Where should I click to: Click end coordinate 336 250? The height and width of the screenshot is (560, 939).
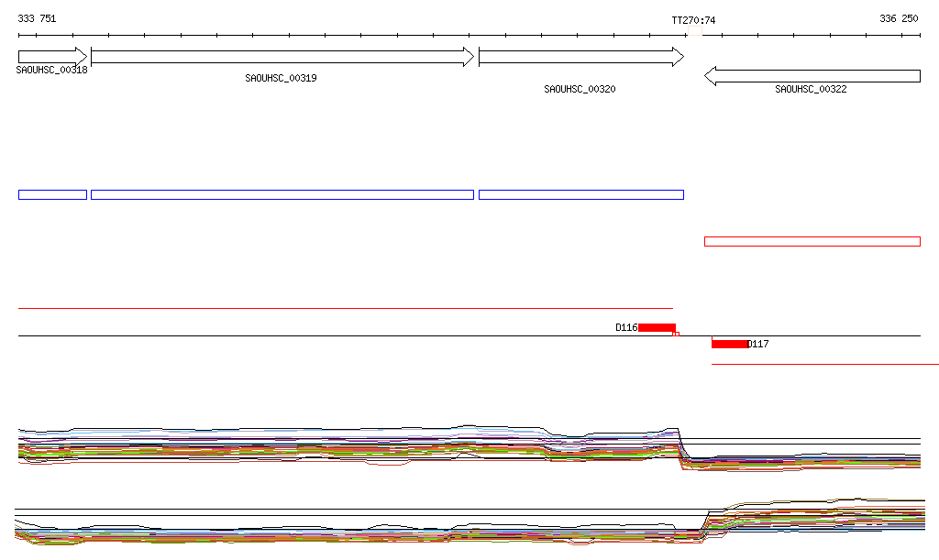click(x=899, y=18)
